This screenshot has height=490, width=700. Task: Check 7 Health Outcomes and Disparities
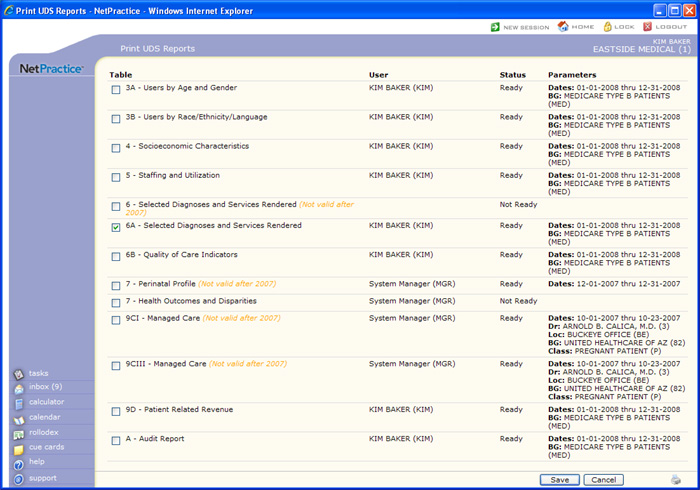click(116, 303)
